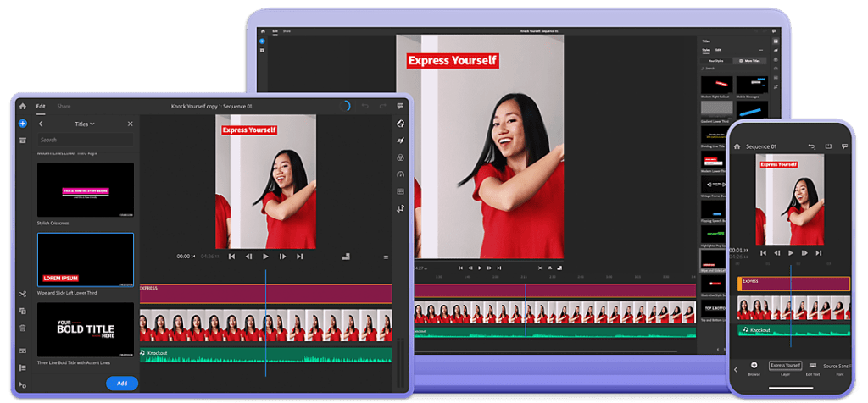868x403 pixels.
Task: Open the comment feedback icon on tablet
Action: (400, 107)
